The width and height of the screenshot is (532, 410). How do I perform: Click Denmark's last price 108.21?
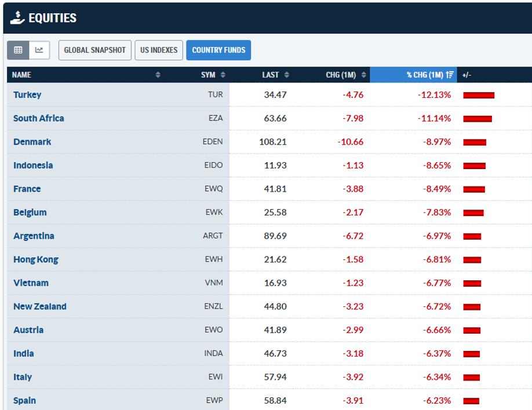tap(273, 142)
